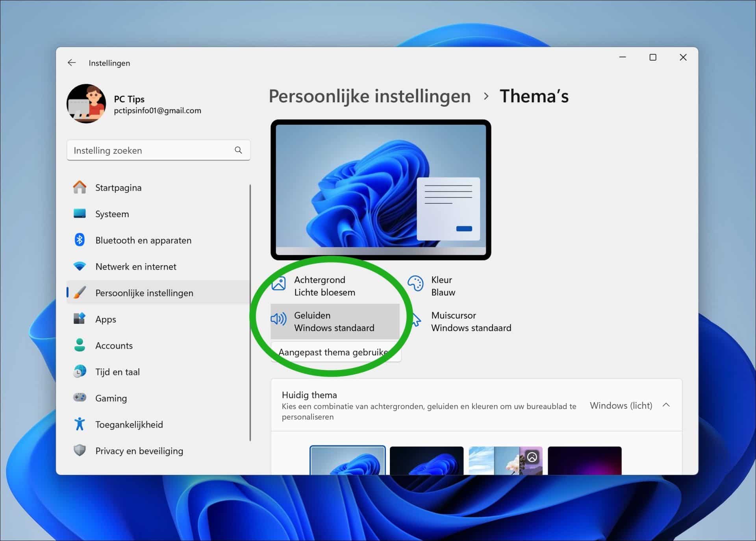Viewport: 756px width, 541px height.
Task: Click the Tijd en taal clock icon
Action: point(80,371)
